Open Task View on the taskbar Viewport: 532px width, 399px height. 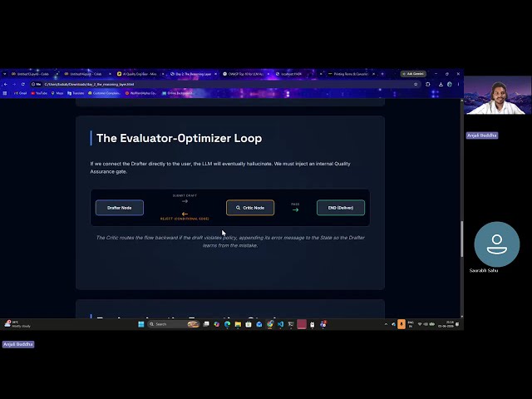(206, 324)
